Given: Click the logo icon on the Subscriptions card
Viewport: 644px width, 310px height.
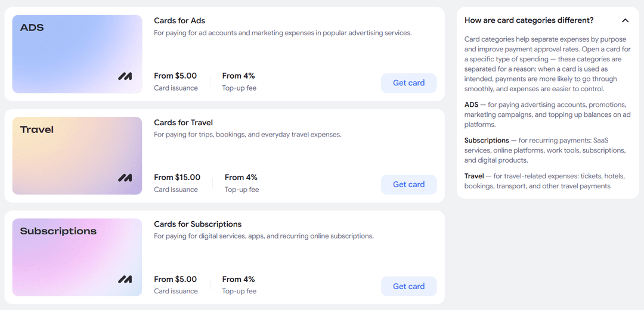Looking at the screenshot, I should click(x=125, y=280).
